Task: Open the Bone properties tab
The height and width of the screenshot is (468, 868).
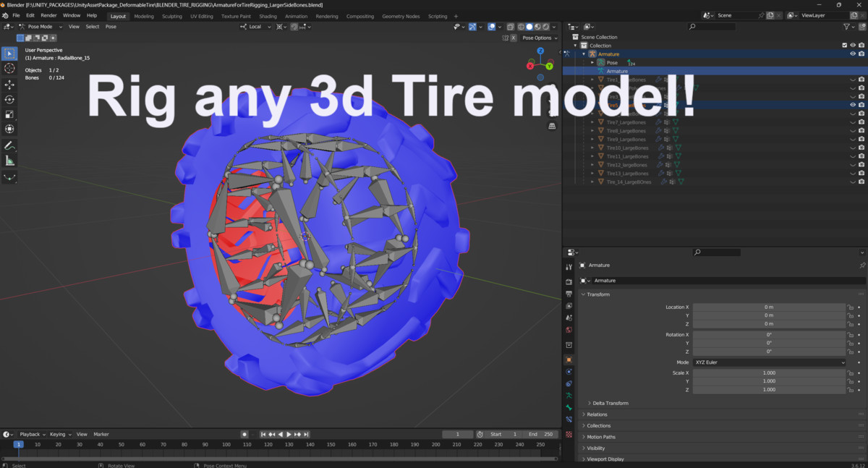Action: [x=569, y=407]
